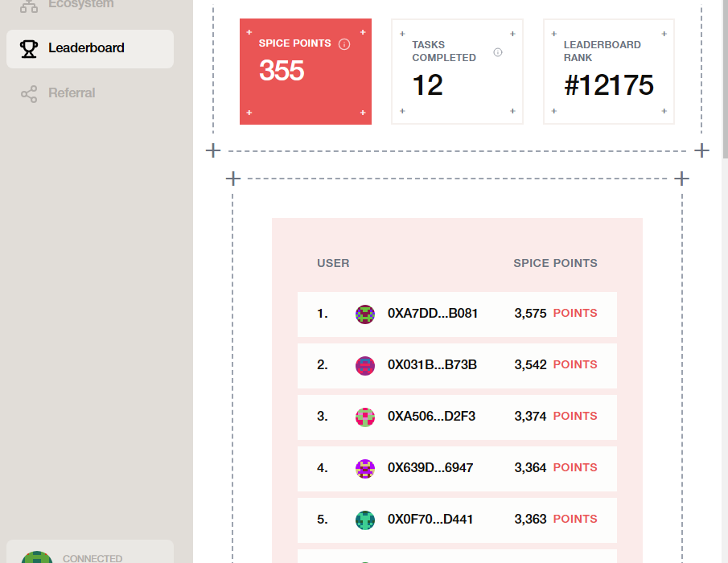Open the Leaderboard trophy icon

point(28,48)
